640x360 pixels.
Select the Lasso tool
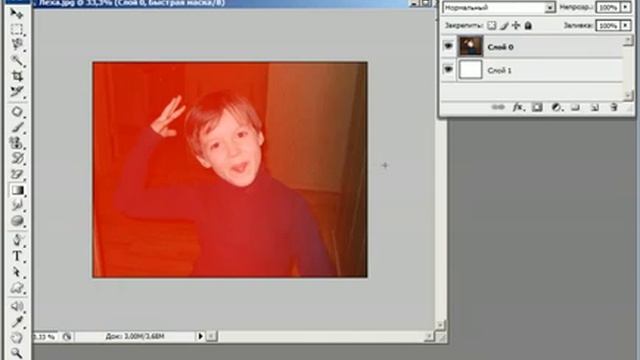pyautogui.click(x=17, y=44)
